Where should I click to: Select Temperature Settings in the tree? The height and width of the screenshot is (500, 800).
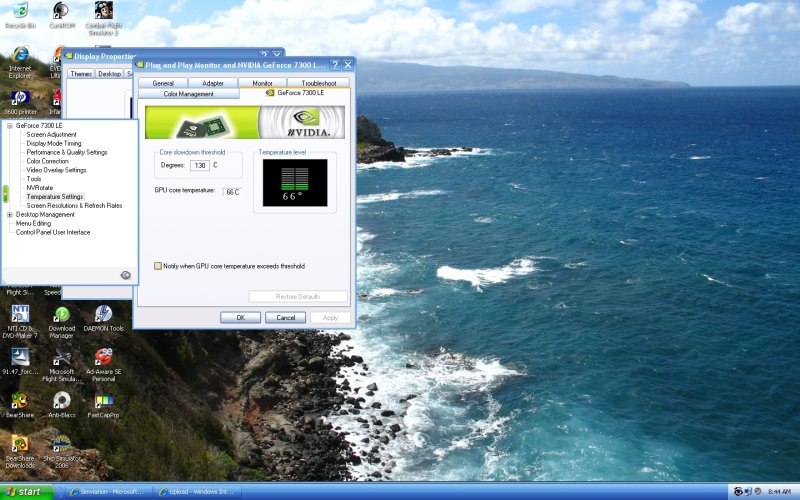coord(55,197)
